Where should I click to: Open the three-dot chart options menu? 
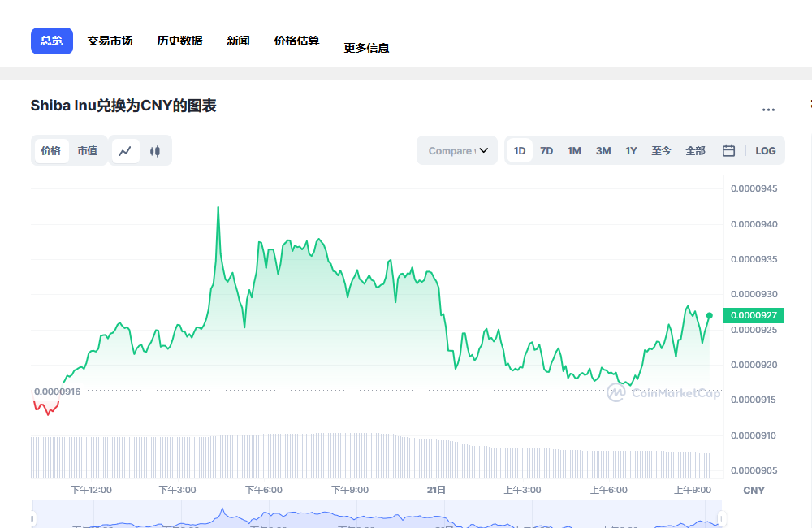coord(768,110)
